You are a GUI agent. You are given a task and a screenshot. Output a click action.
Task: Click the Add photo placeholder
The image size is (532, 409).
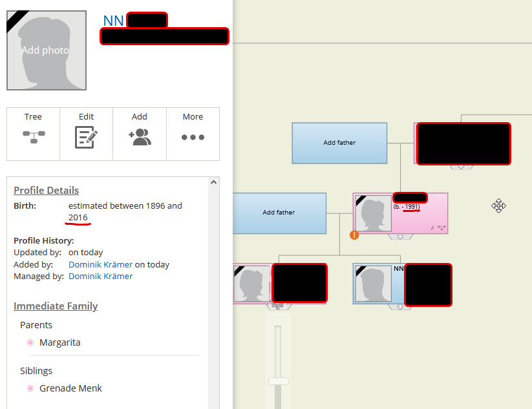46,50
